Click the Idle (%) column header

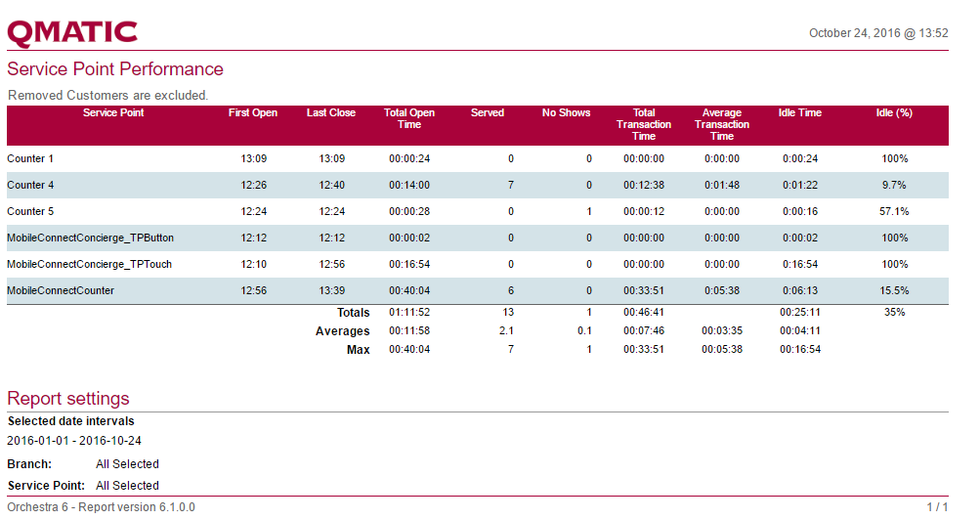click(893, 113)
